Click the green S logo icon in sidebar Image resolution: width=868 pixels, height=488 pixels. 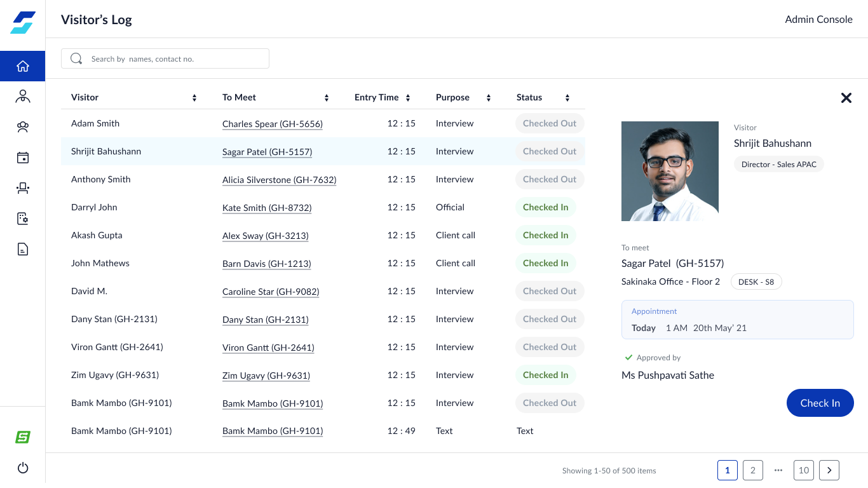[23, 437]
